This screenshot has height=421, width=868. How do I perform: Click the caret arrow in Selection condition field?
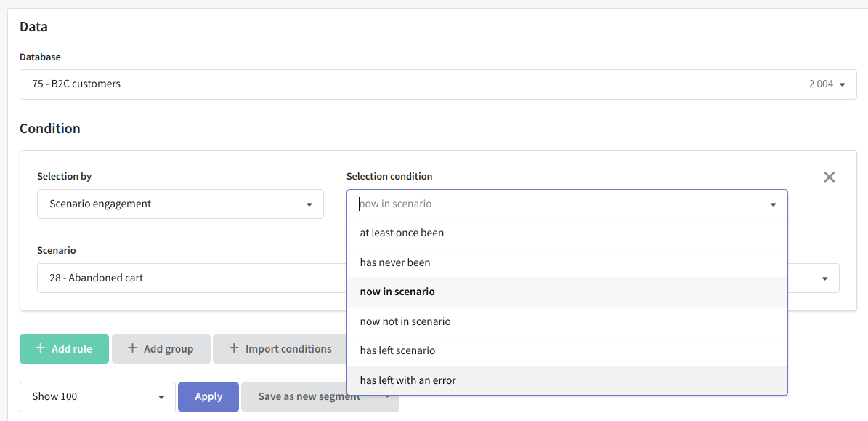(x=773, y=204)
